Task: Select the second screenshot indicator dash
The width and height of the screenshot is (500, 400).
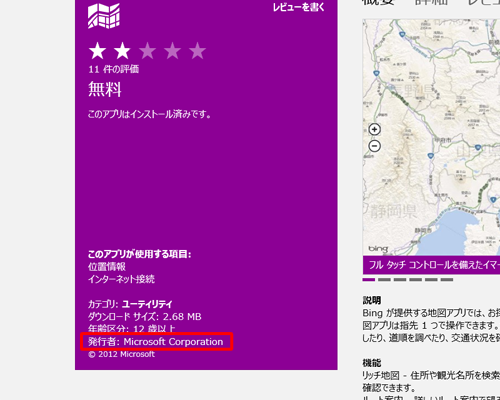Action: [384, 279]
